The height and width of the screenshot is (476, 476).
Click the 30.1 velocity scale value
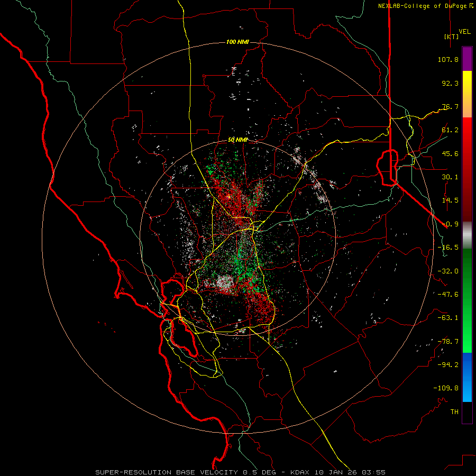[x=450, y=177]
